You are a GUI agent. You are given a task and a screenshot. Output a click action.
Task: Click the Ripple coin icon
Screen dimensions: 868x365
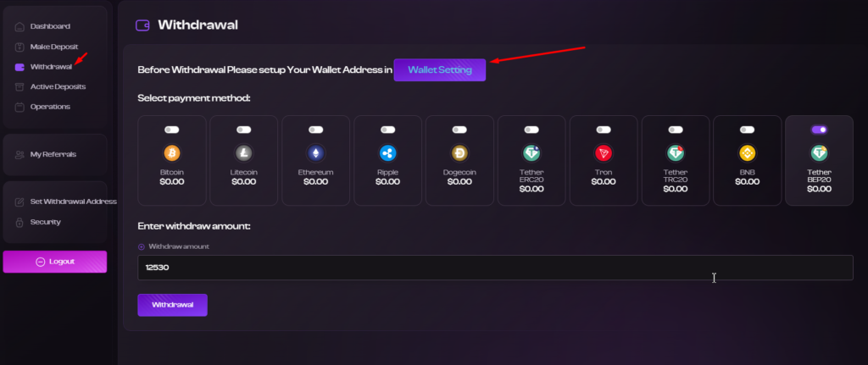(387, 152)
